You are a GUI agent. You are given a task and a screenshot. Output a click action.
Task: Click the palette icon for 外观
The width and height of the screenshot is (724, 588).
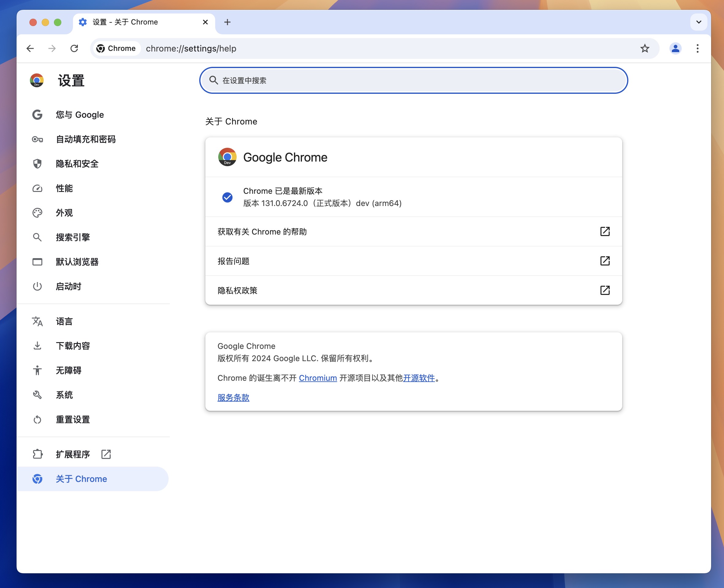(x=37, y=213)
